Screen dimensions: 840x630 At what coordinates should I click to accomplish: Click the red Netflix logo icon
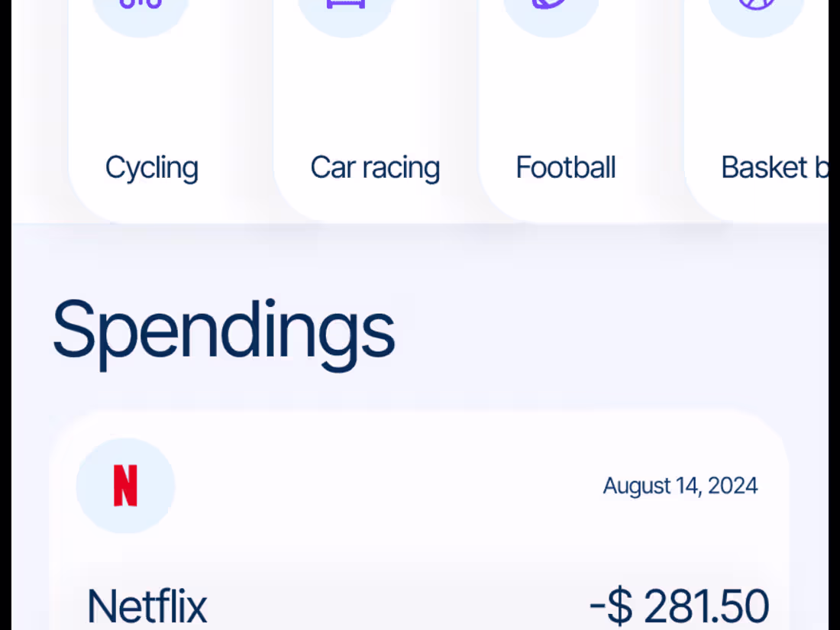(125, 486)
